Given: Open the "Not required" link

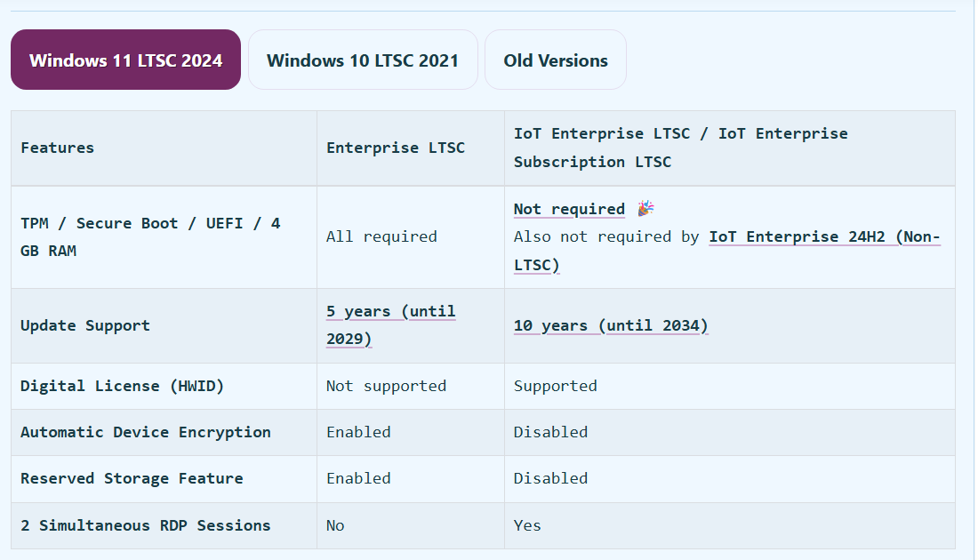Looking at the screenshot, I should [x=569, y=209].
